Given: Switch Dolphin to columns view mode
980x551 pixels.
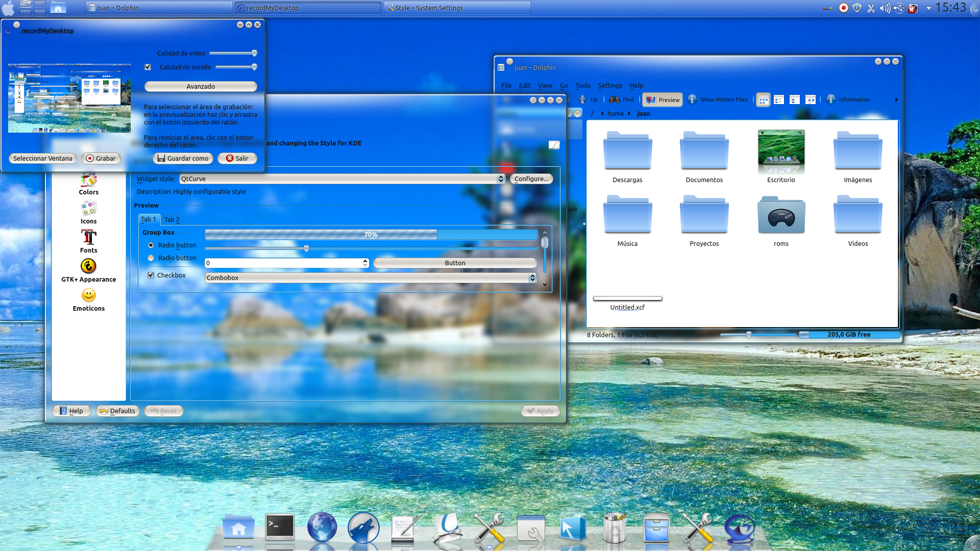Looking at the screenshot, I should tap(795, 99).
